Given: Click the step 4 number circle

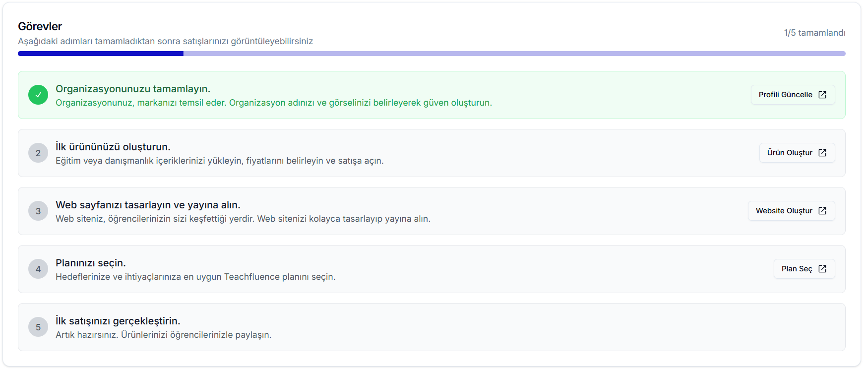Looking at the screenshot, I should [38, 269].
